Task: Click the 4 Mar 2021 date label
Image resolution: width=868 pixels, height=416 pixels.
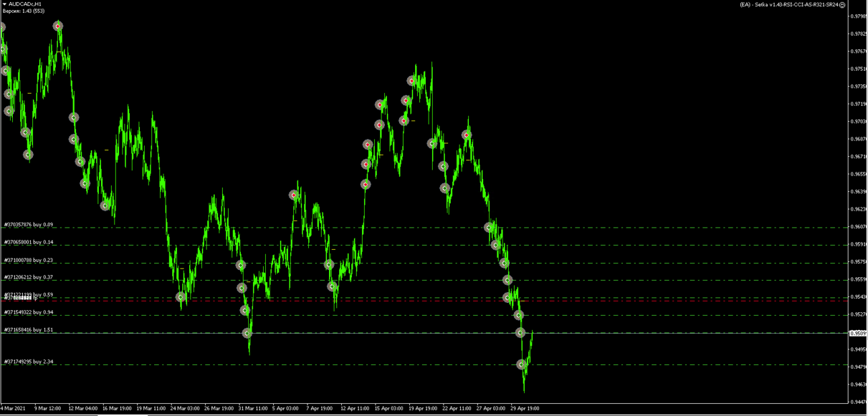Action: [x=13, y=408]
